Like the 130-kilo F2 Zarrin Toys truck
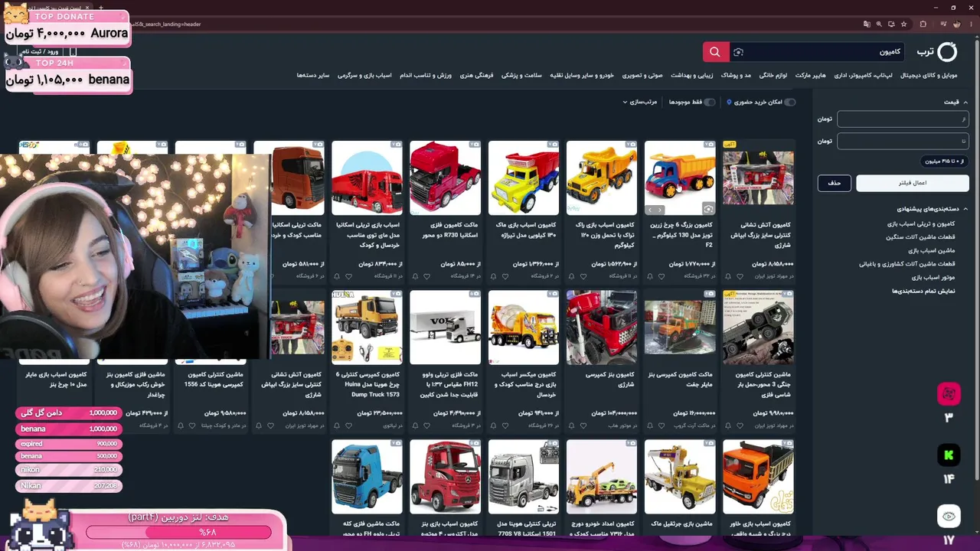This screenshot has height=551, width=980. (x=661, y=276)
